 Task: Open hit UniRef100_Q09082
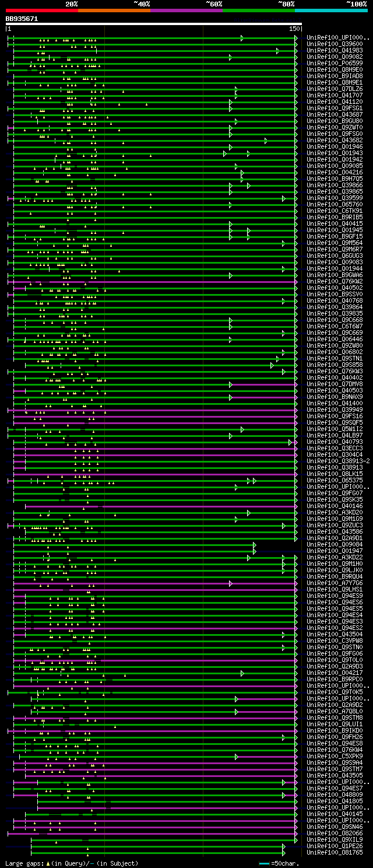coord(335,57)
